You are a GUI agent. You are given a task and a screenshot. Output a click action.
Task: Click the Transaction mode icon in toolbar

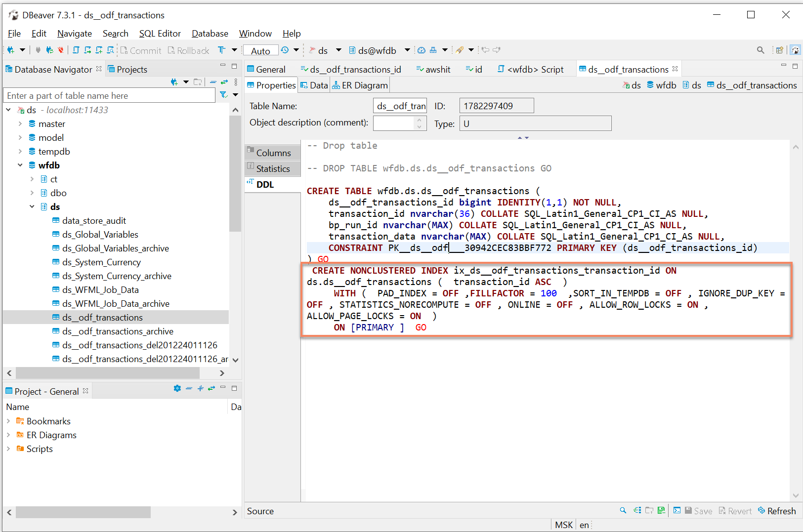tap(222, 50)
